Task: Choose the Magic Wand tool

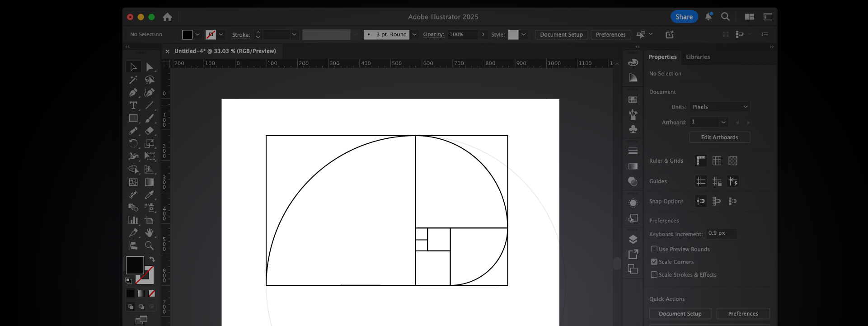Action: pyautogui.click(x=133, y=80)
